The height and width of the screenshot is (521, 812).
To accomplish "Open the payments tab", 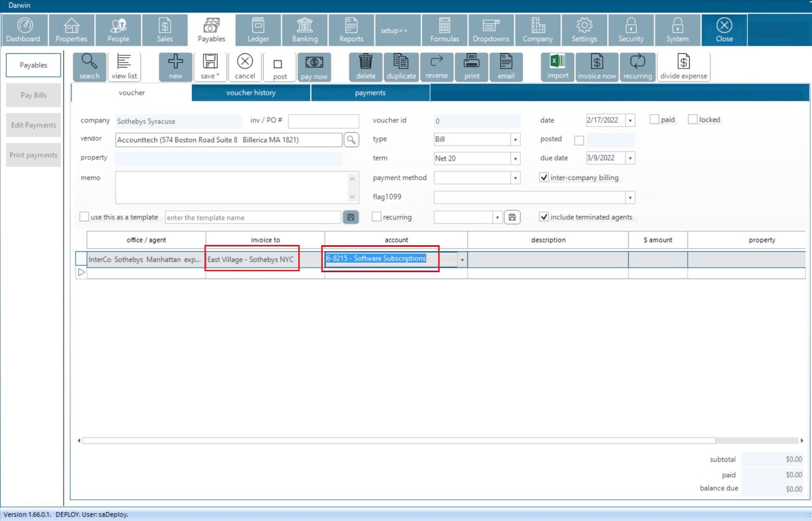I will 370,93.
